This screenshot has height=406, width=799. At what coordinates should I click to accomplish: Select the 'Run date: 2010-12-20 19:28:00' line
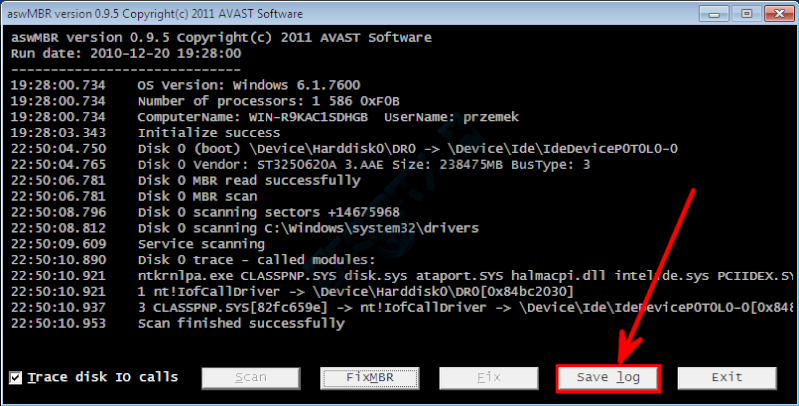tap(126, 53)
